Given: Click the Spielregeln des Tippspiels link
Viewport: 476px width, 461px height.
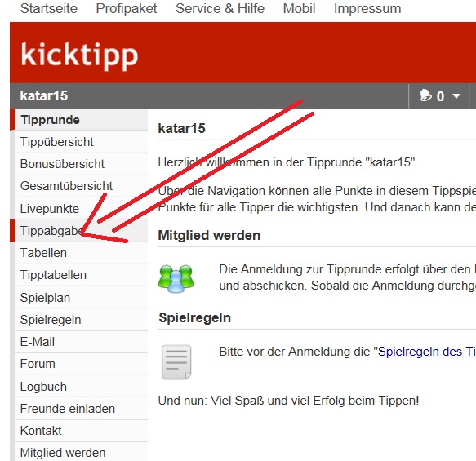Looking at the screenshot, I should point(427,352).
